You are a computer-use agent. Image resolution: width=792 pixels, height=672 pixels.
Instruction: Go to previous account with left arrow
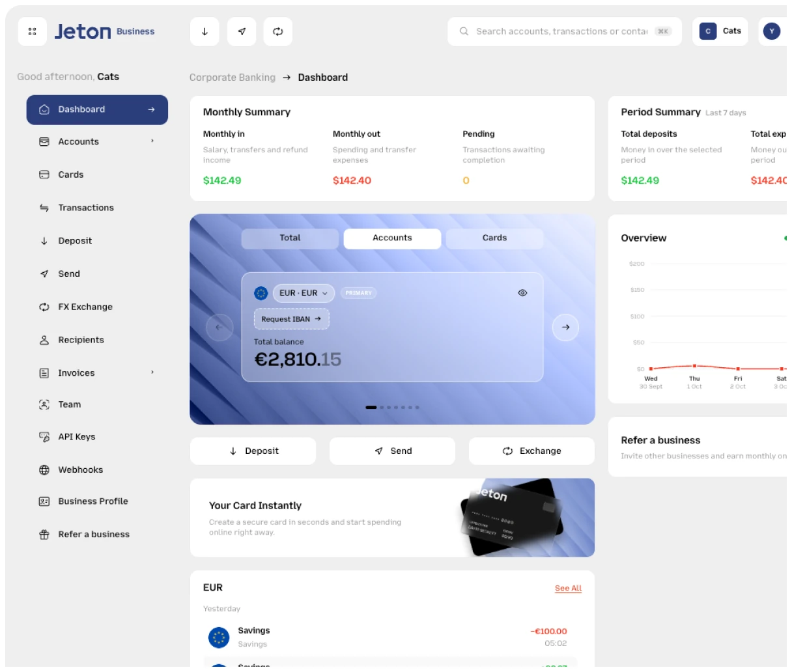(x=219, y=328)
